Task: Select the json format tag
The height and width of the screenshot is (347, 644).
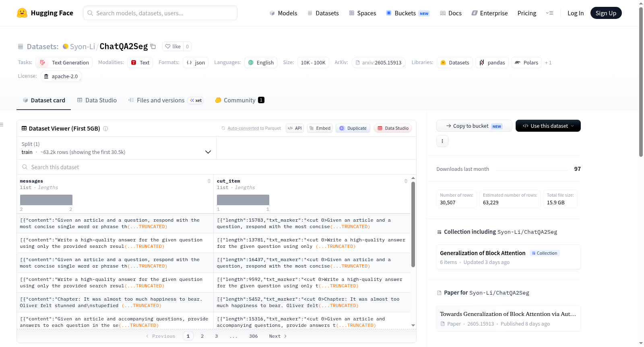Action: click(x=196, y=62)
